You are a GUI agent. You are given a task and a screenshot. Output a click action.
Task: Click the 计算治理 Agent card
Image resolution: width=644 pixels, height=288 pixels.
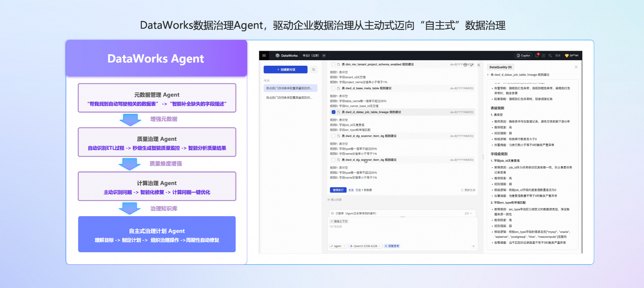(157, 186)
